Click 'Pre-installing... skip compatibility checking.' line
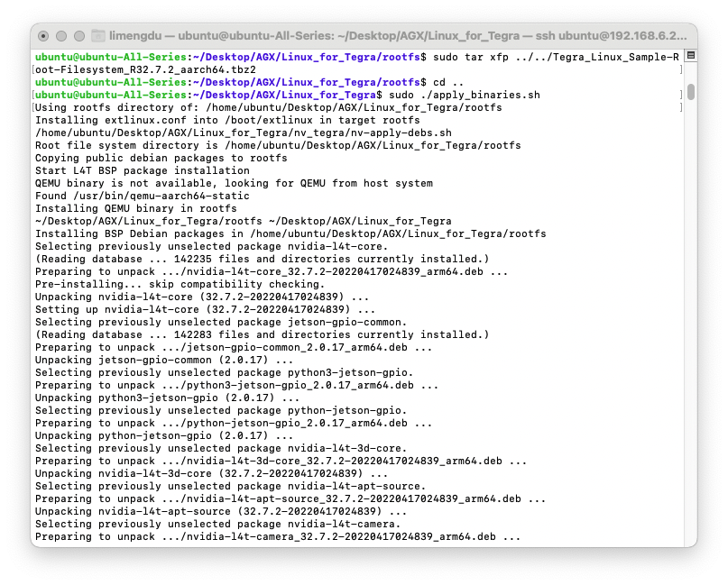 tap(180, 284)
